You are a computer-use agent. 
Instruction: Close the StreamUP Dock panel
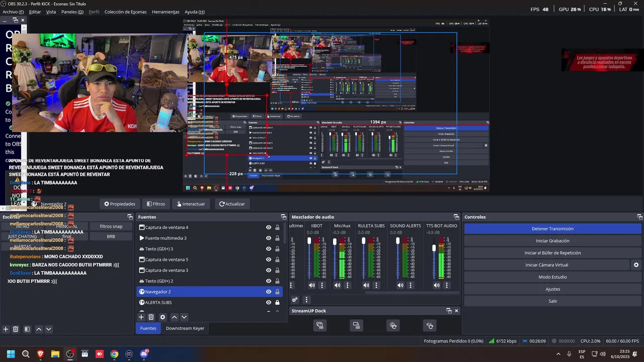[x=456, y=311]
